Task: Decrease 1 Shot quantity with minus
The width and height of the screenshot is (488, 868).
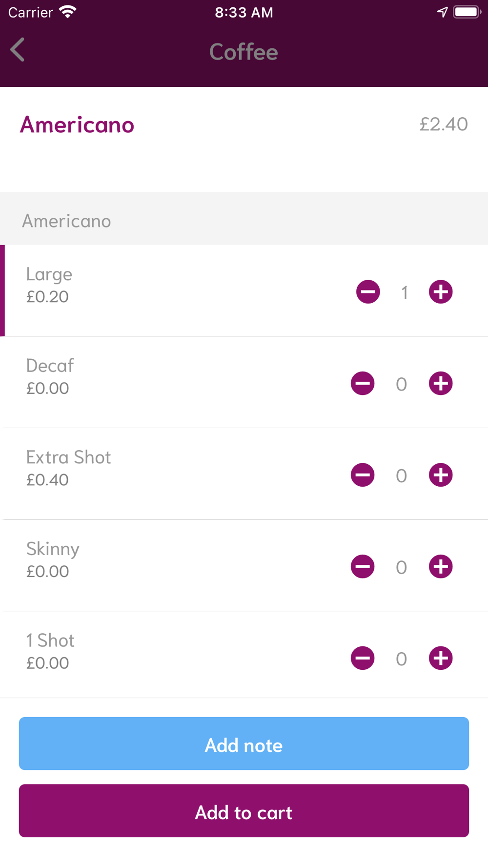Action: tap(363, 658)
